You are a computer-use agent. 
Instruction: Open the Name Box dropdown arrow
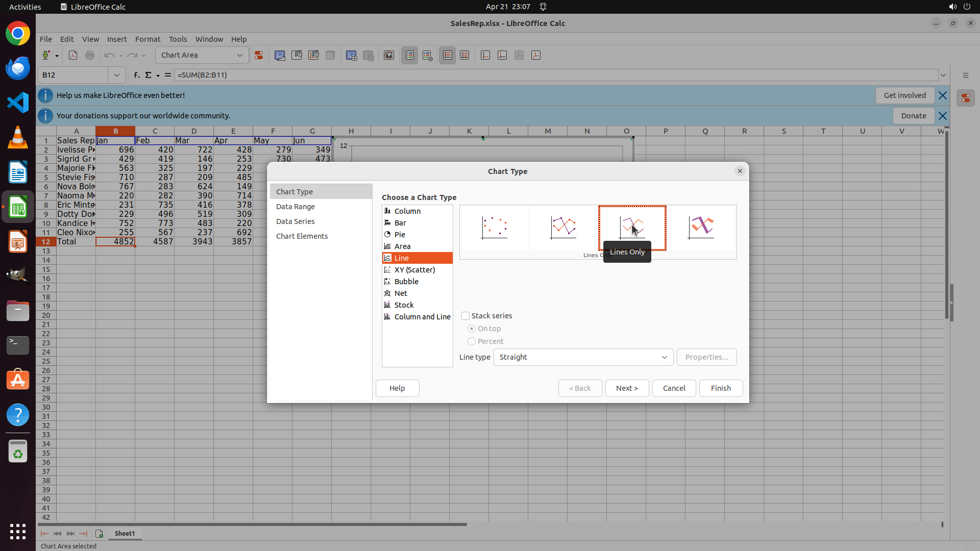point(117,75)
